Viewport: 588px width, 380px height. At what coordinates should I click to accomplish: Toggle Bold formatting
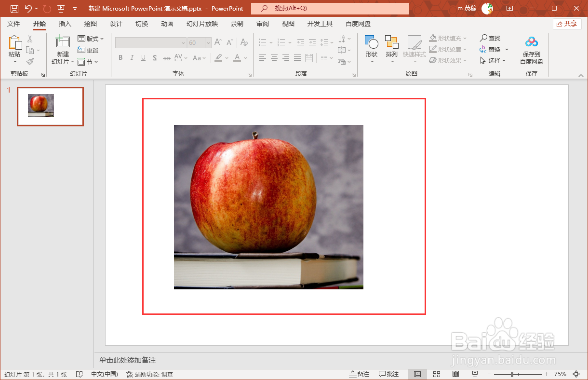coord(120,58)
